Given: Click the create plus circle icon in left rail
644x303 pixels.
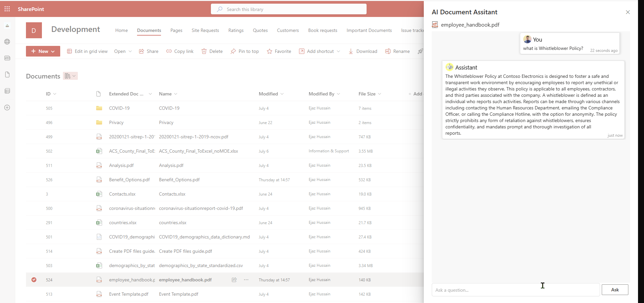Looking at the screenshot, I should pyautogui.click(x=7, y=107).
